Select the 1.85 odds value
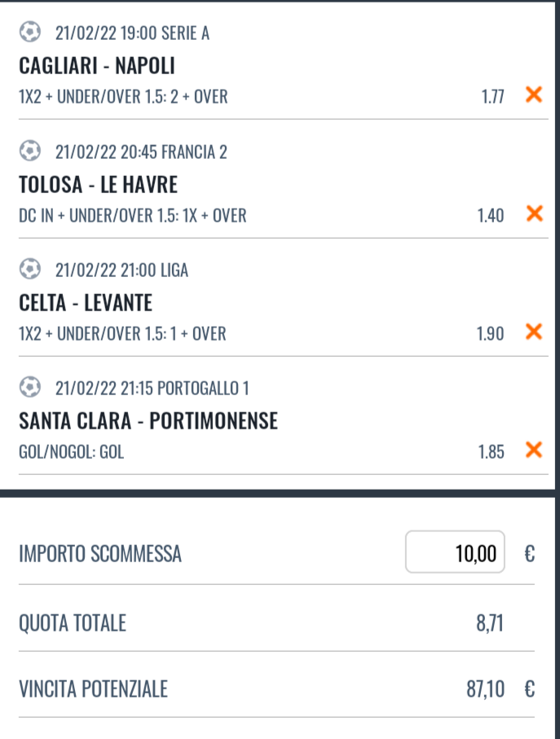 (492, 452)
